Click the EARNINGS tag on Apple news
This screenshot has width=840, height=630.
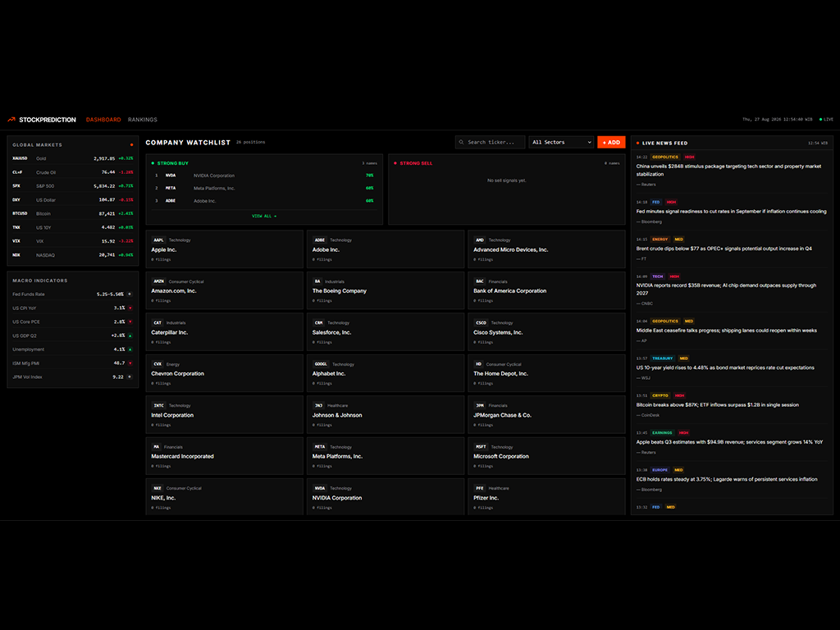pyautogui.click(x=662, y=432)
